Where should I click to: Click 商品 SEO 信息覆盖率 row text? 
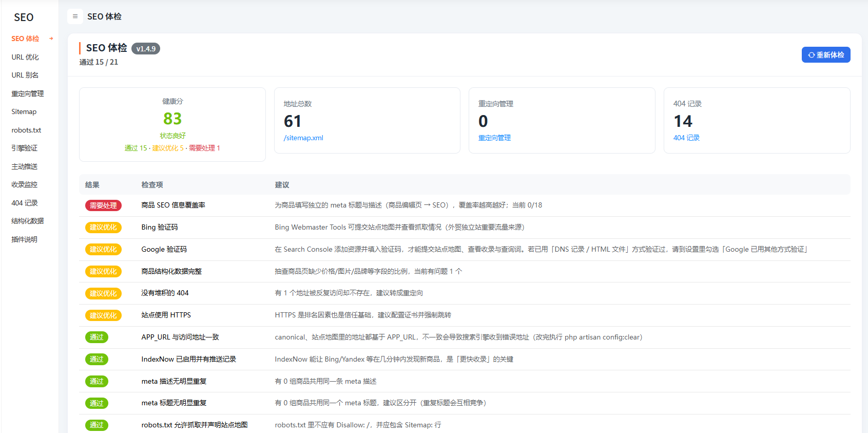point(173,205)
